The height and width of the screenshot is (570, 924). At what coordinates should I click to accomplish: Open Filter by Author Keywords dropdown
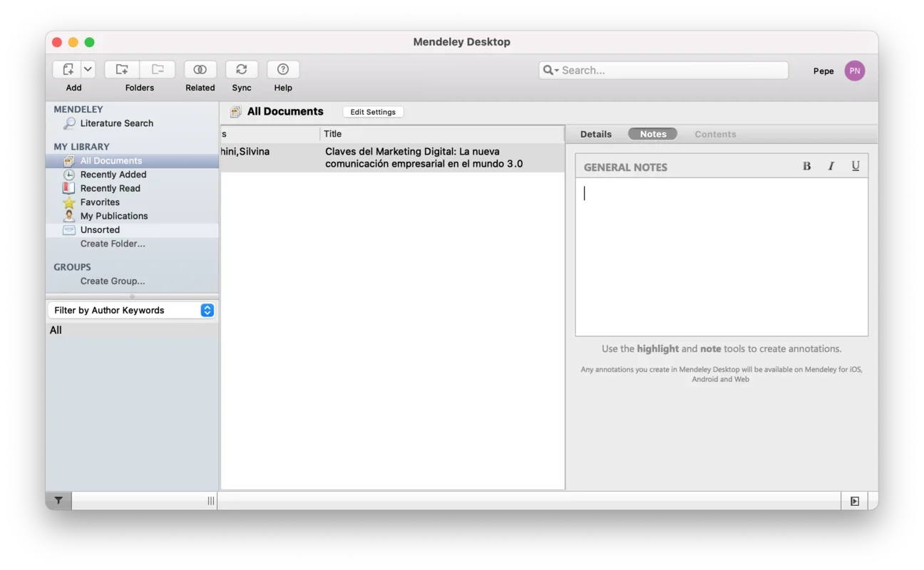[132, 310]
